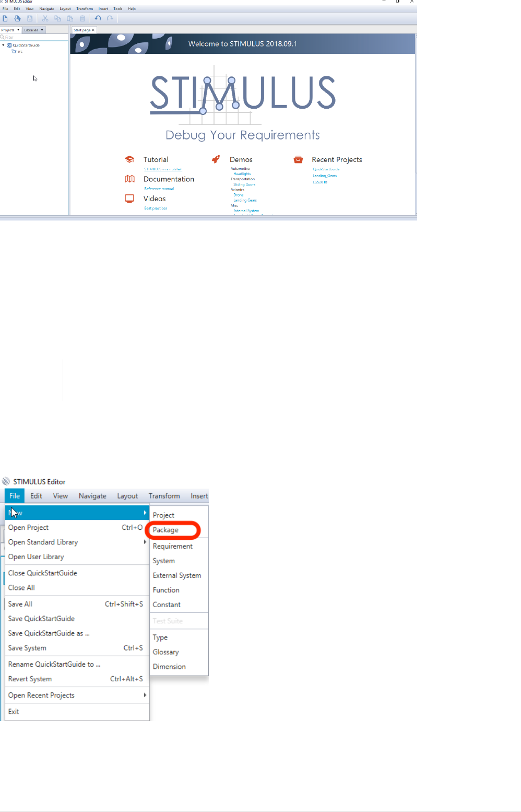Image resolution: width=521 pixels, height=812 pixels.
Task: Click the Tutorial graduation cap icon
Action: (129, 159)
